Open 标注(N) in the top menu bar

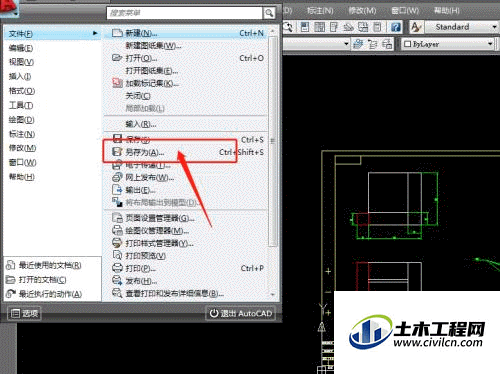[320, 10]
